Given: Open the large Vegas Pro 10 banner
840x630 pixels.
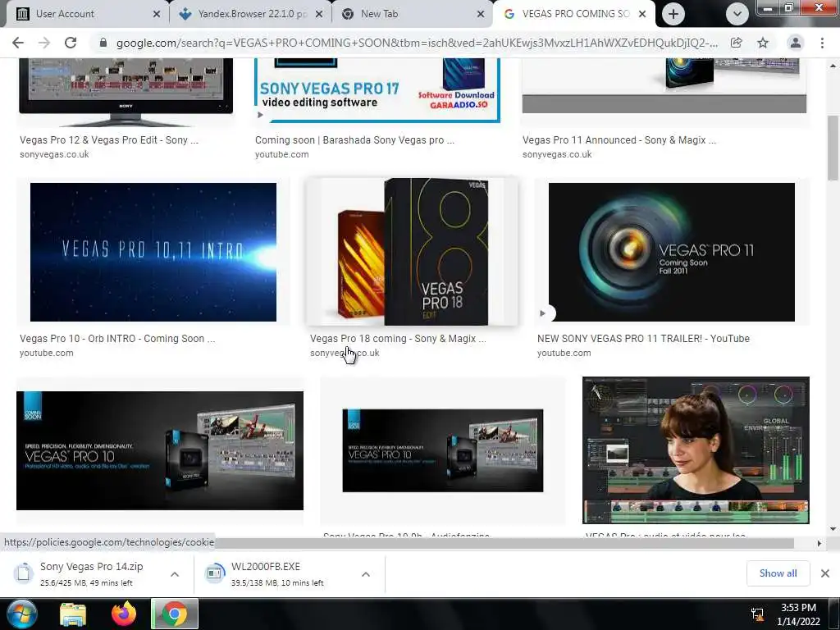Looking at the screenshot, I should click(160, 450).
